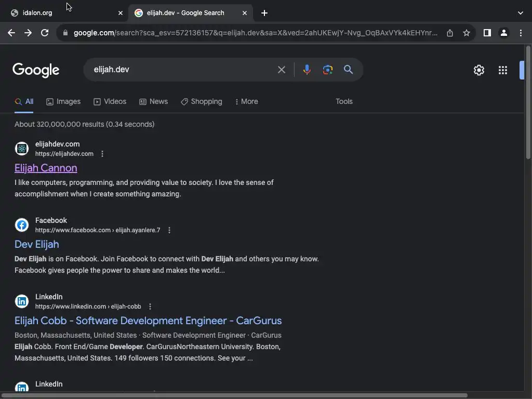Click the browser address bar URL
532x399 pixels.
[255, 33]
